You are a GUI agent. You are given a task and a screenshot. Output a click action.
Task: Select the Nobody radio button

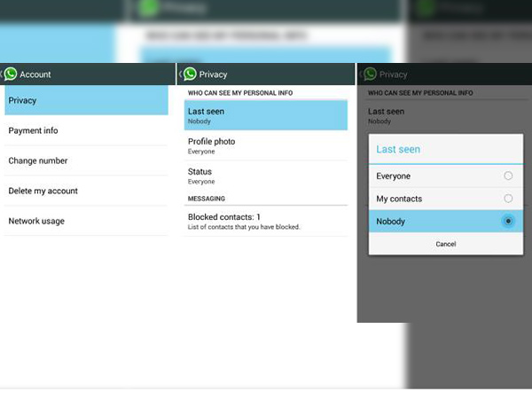508,221
